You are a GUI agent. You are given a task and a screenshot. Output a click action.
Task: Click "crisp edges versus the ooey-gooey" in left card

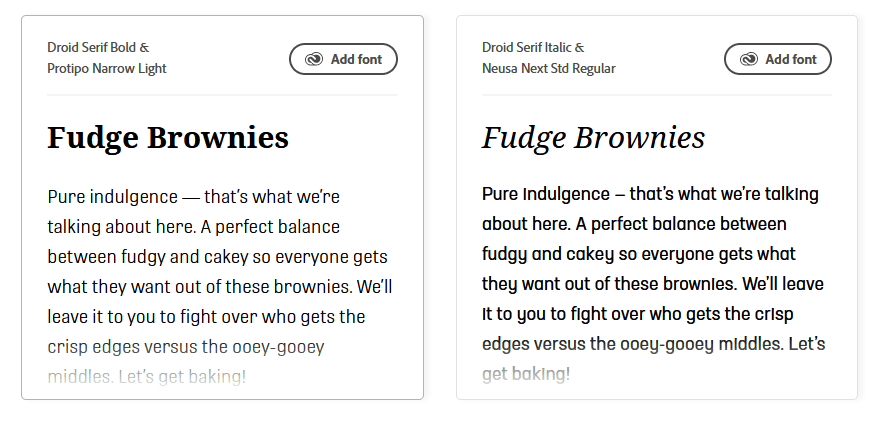click(x=185, y=348)
